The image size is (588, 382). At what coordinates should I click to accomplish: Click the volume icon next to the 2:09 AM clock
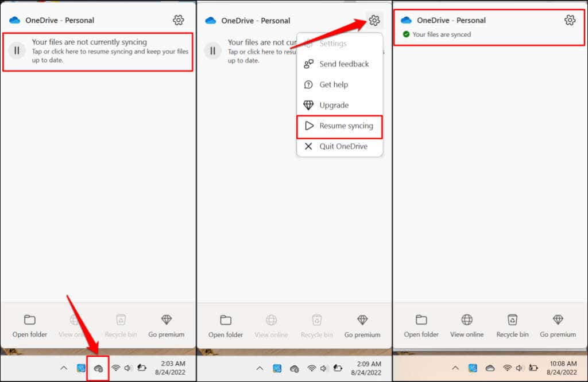324,368
